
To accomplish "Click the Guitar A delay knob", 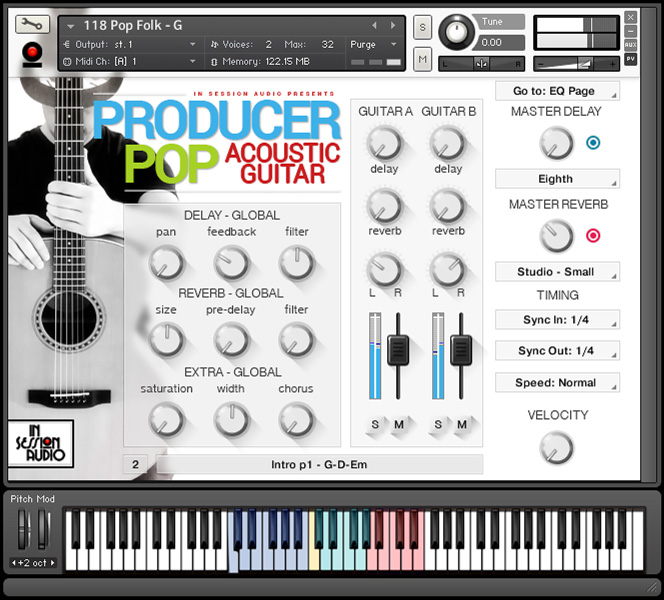I will click(384, 143).
